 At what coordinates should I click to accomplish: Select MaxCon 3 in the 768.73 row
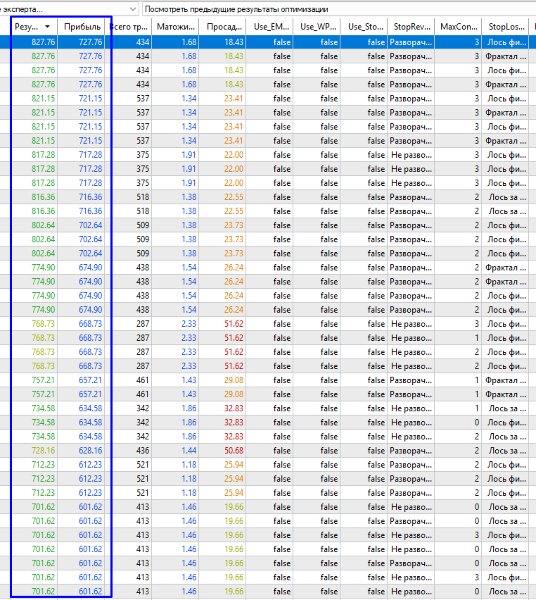pyautogui.click(x=477, y=324)
